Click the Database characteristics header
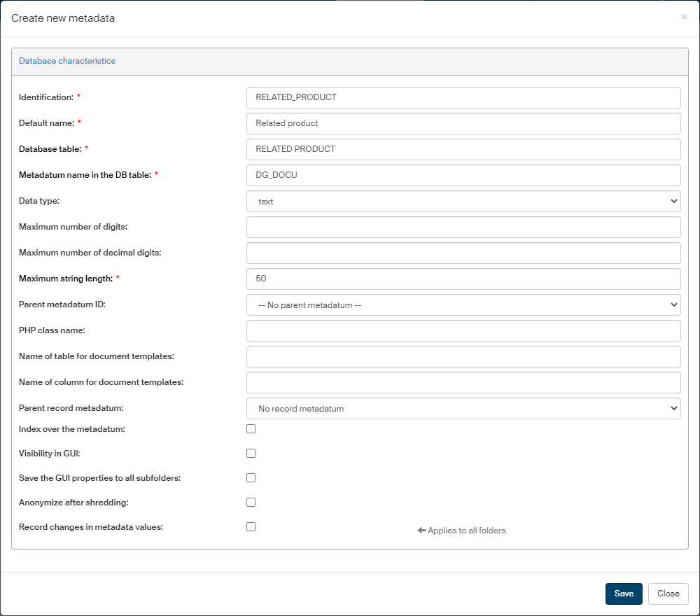Viewport: 700px width, 616px height. pyautogui.click(x=67, y=61)
